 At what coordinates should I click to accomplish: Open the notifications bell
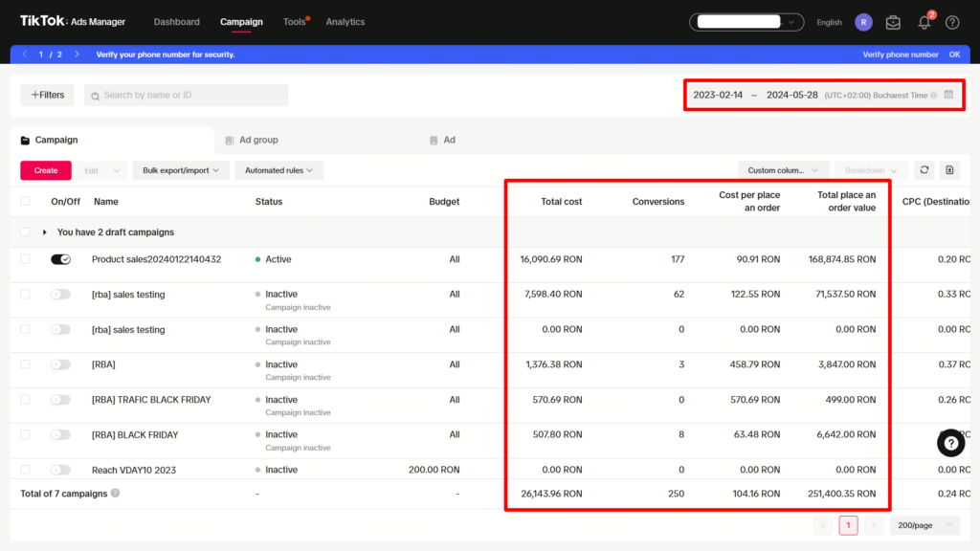click(924, 23)
